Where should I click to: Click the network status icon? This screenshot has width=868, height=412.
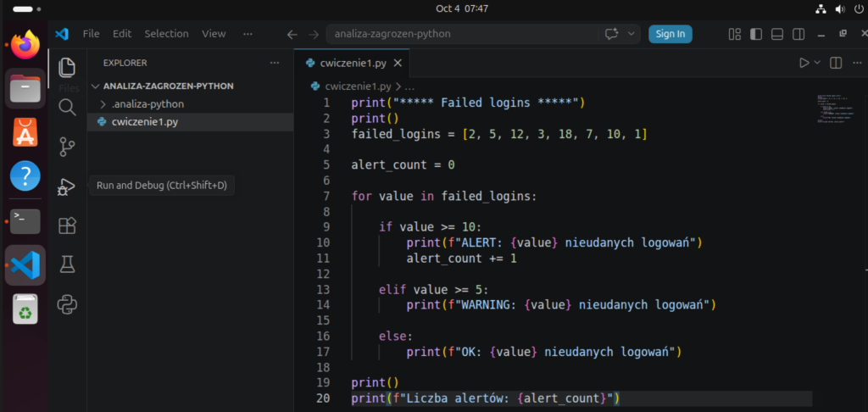click(x=821, y=8)
